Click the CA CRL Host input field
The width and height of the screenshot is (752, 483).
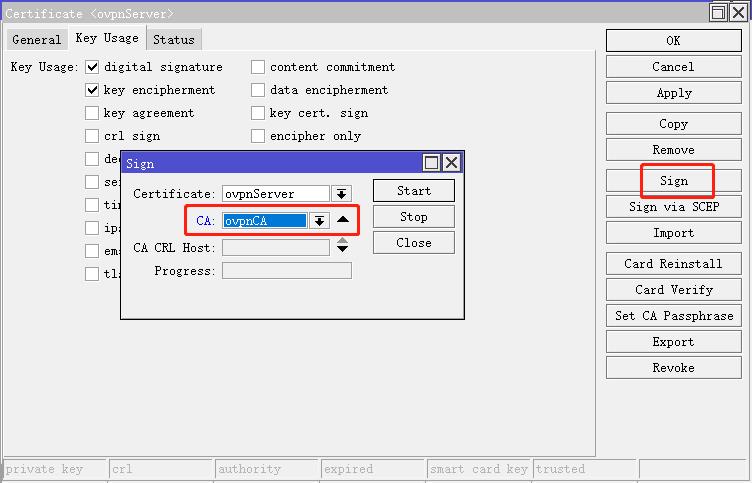275,247
